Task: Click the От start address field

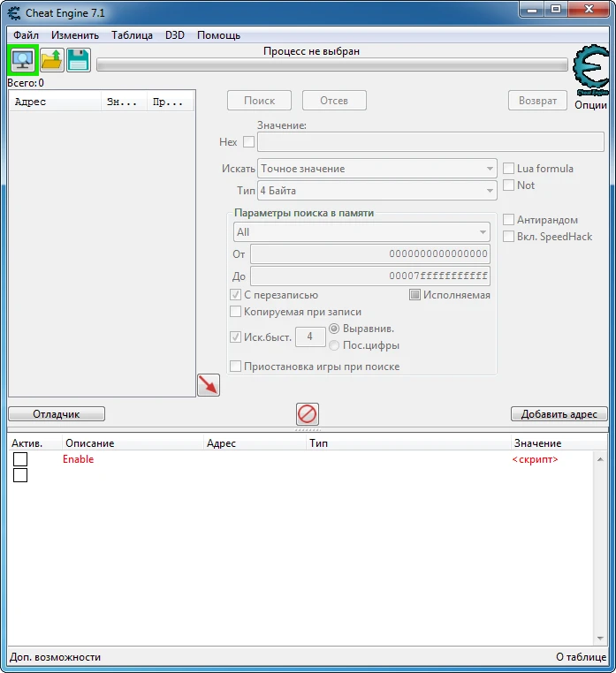Action: [370, 254]
